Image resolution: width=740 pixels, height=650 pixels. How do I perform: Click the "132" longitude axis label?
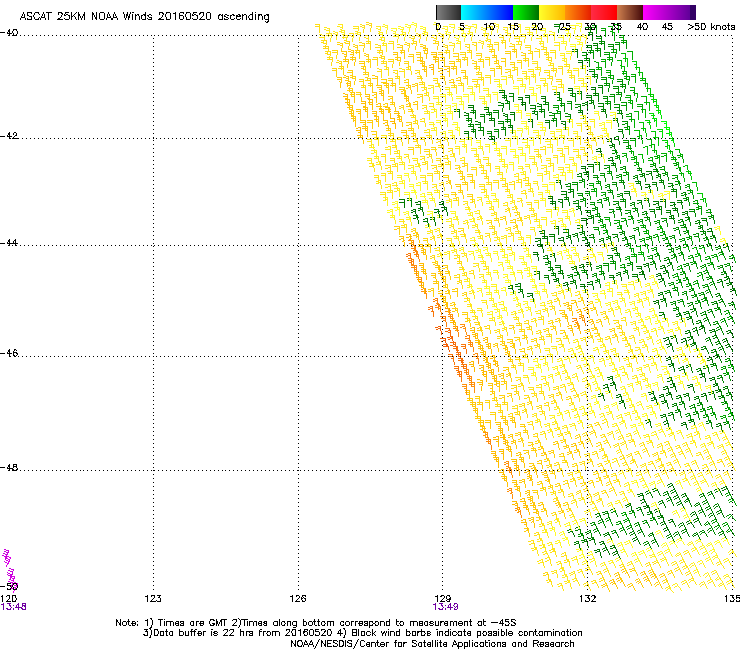[x=587, y=599]
